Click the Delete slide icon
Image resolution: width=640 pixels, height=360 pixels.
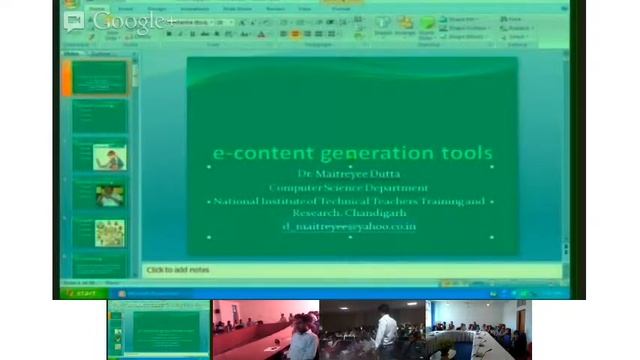click(130, 37)
